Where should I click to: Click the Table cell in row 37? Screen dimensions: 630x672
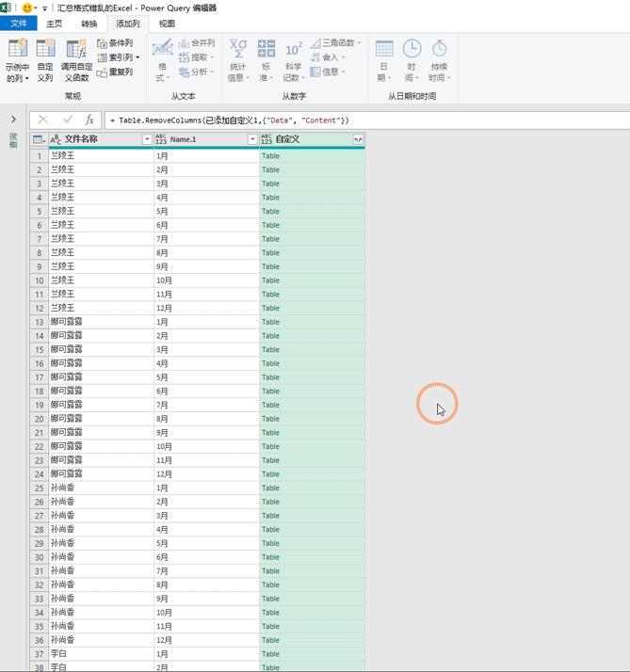(313, 653)
